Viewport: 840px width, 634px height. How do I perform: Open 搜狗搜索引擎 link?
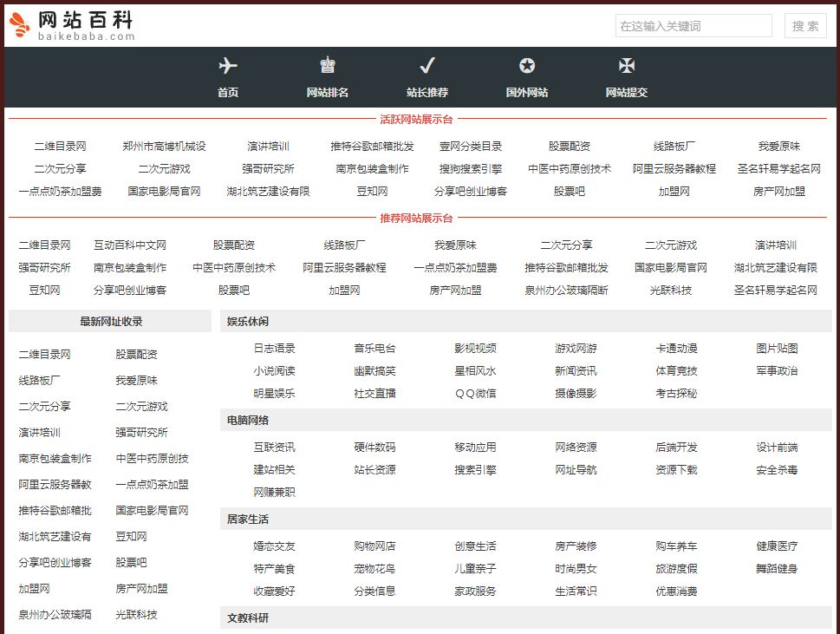(471, 169)
